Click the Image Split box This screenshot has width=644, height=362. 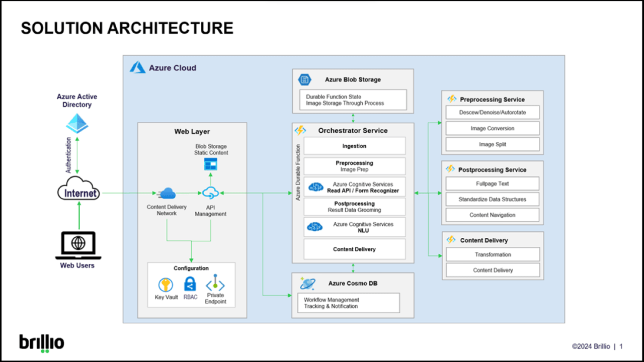tap(493, 144)
